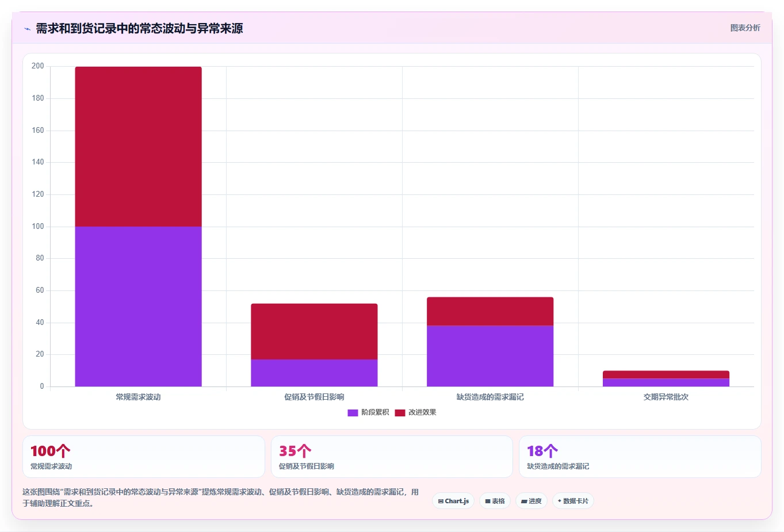Click the purple segment of 常规需求波动 bar
The width and height of the screenshot is (784, 532).
click(x=138, y=307)
